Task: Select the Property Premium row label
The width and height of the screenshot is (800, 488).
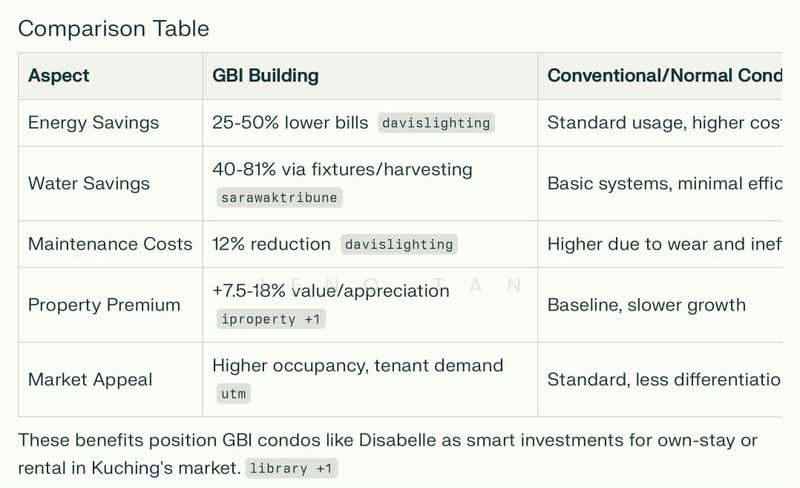Action: coord(104,305)
